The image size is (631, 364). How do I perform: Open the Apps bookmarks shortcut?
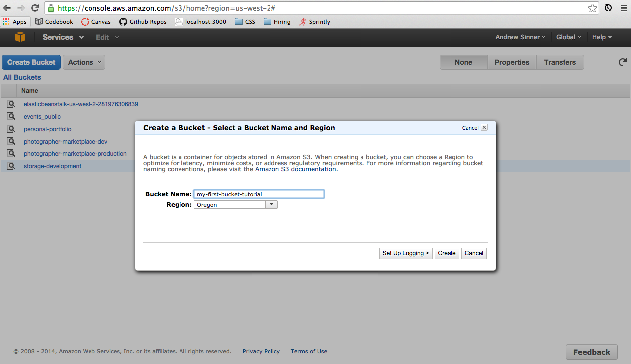click(x=15, y=22)
